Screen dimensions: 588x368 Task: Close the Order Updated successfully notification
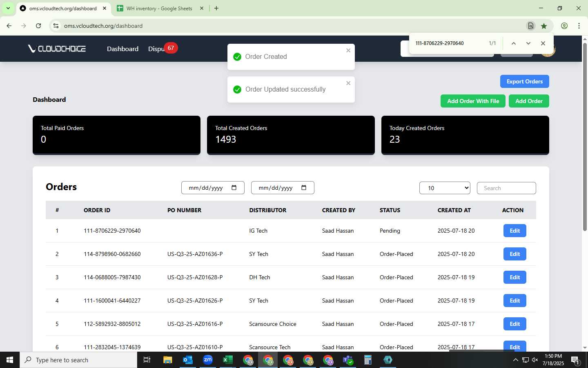[348, 83]
